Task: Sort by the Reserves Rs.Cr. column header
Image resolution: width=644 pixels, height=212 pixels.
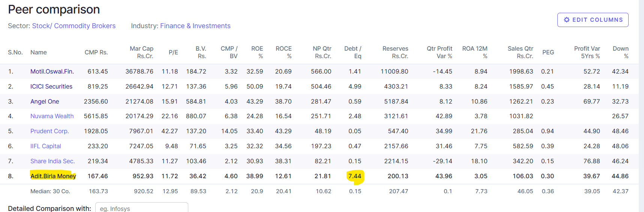Action: (x=395, y=53)
